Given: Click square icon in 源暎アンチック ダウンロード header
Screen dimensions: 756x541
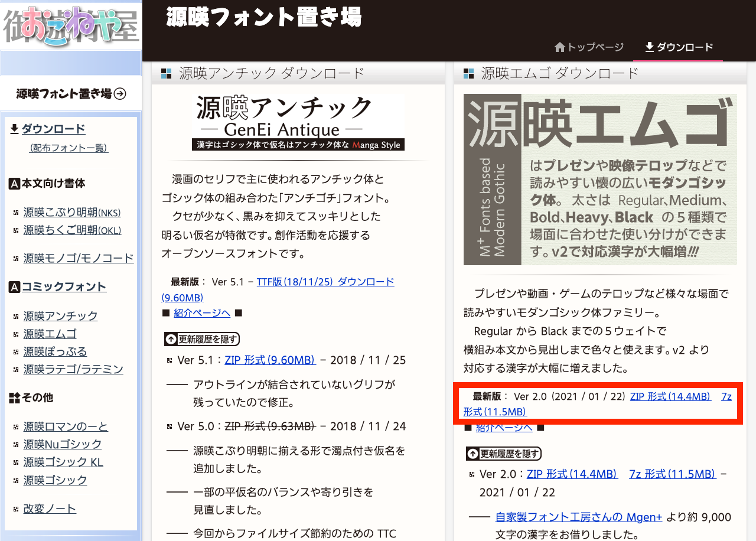Looking at the screenshot, I should pos(167,74).
